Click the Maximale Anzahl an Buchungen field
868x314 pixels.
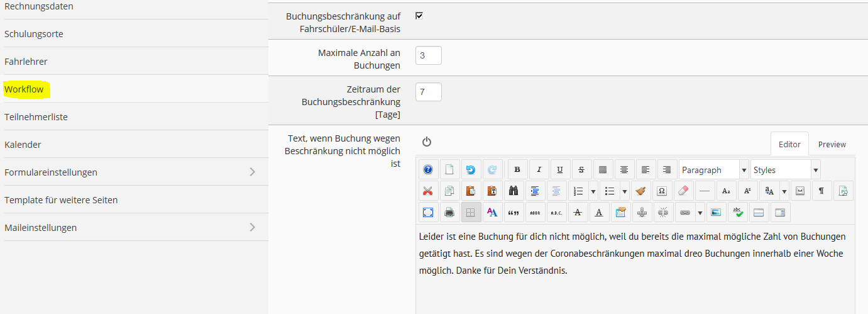[x=429, y=55]
